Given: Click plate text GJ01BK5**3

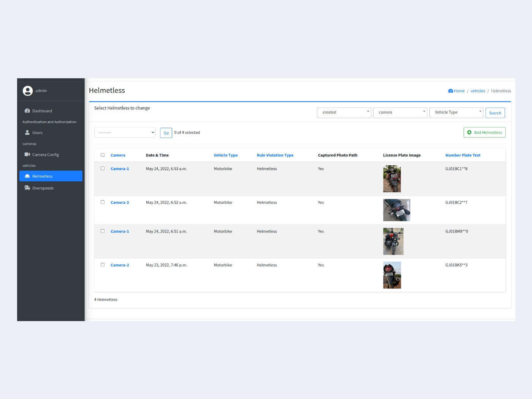Looking at the screenshot, I should click(x=456, y=265).
